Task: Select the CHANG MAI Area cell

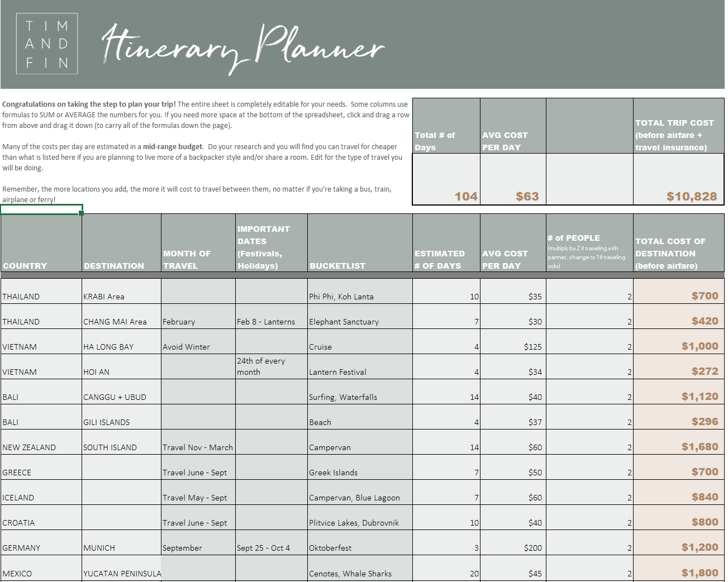Action: pos(121,316)
